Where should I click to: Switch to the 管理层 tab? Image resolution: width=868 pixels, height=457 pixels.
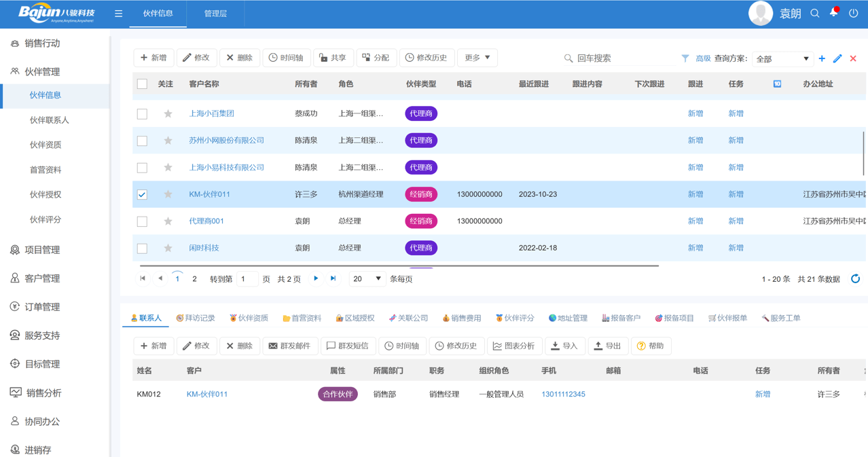click(x=215, y=13)
